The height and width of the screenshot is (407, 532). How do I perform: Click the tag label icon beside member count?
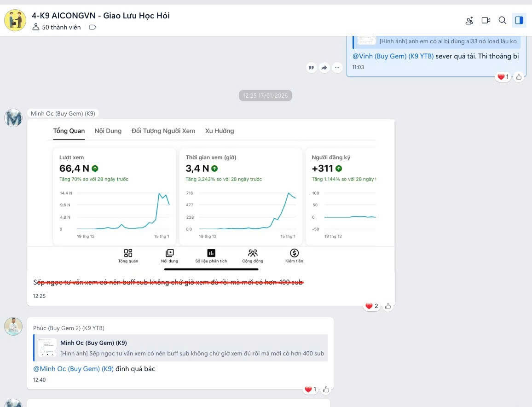[93, 27]
